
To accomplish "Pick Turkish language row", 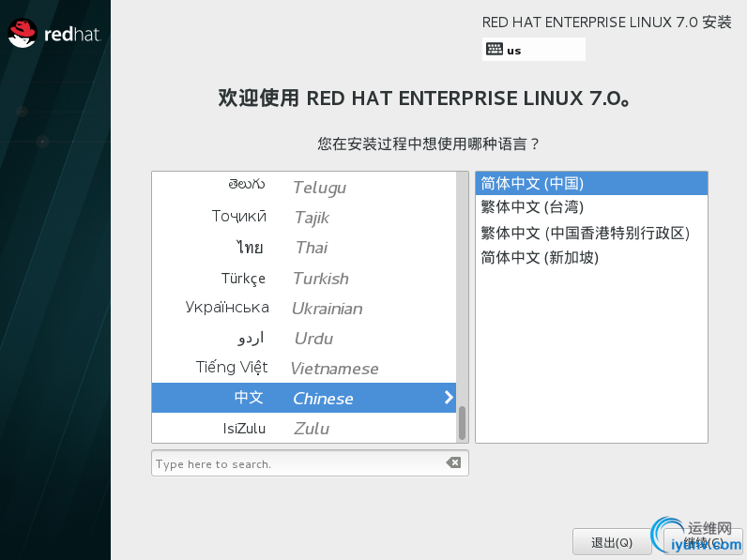I will pos(304,278).
